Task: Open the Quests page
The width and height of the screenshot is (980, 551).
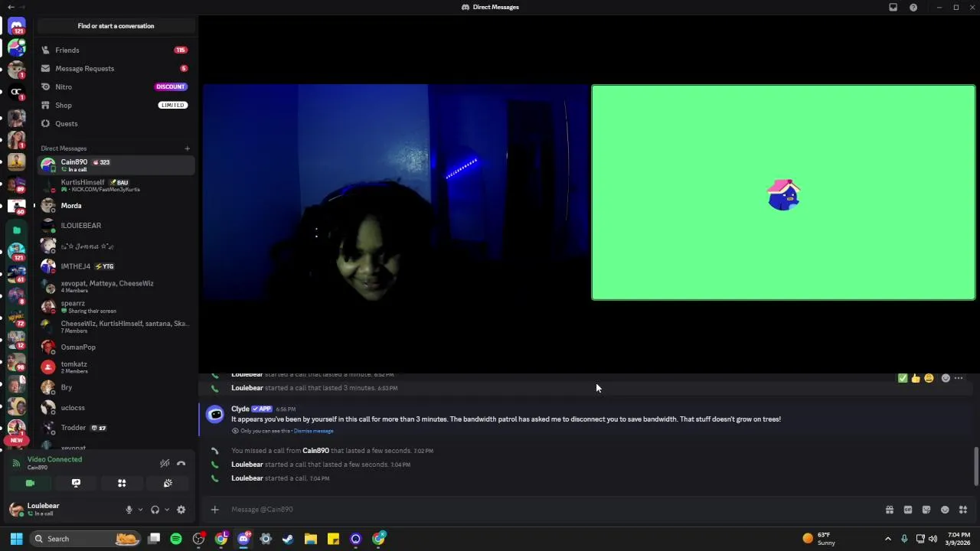Action: click(116, 123)
